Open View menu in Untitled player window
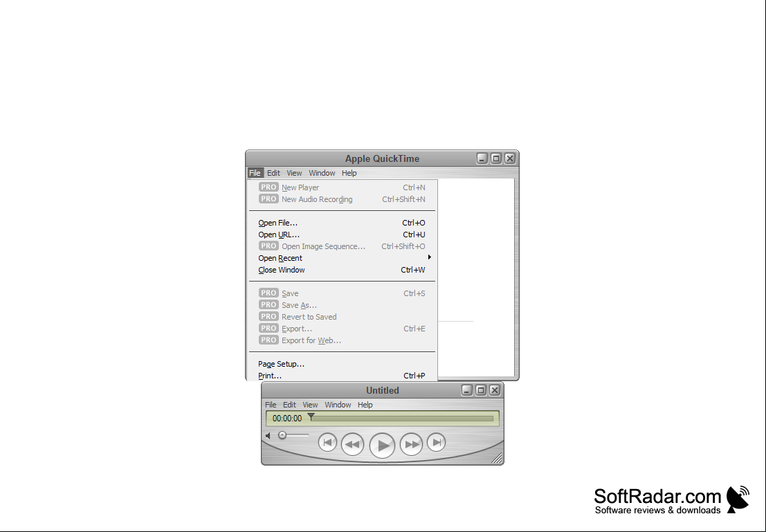This screenshot has width=766, height=532. click(310, 405)
